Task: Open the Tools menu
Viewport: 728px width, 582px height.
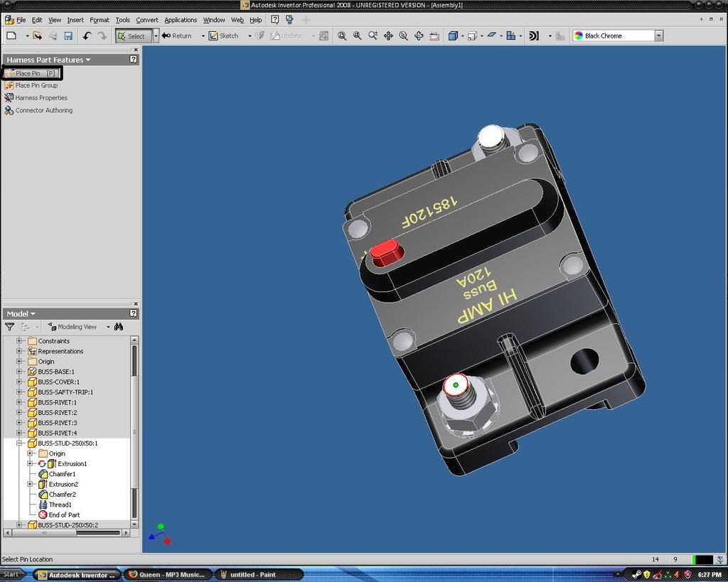Action: pyautogui.click(x=122, y=20)
